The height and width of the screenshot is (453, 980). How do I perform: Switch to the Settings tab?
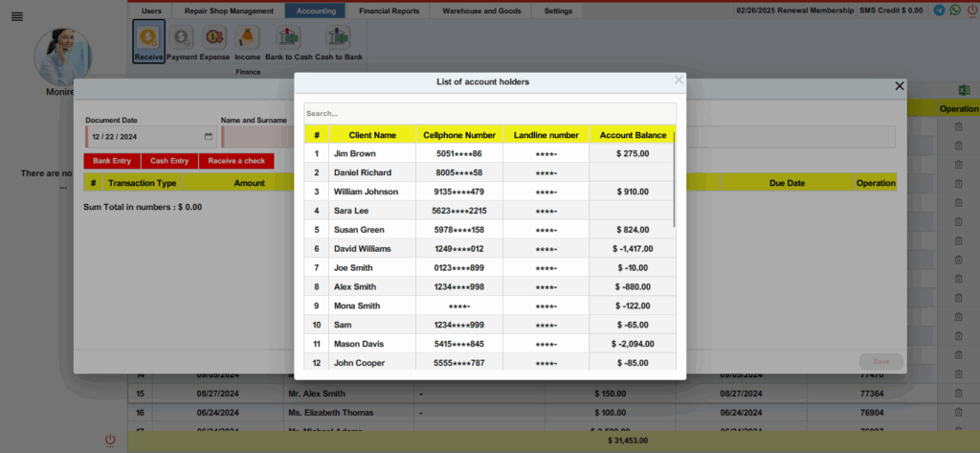pyautogui.click(x=558, y=11)
